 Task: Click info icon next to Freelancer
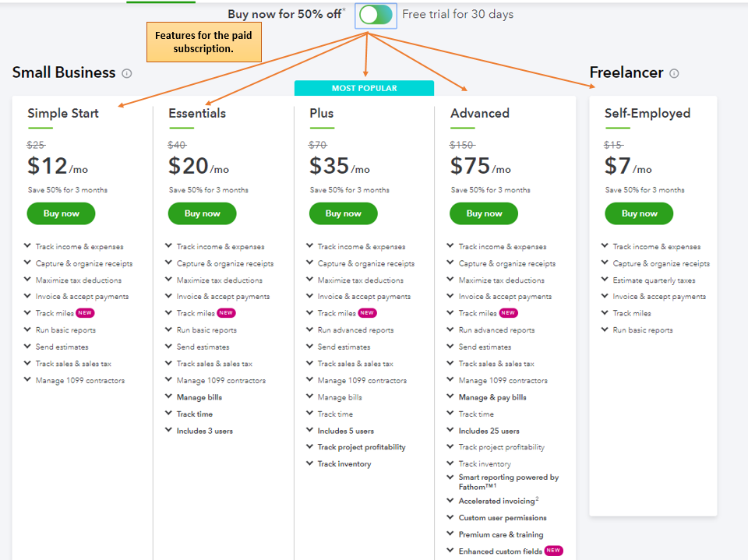[x=674, y=73]
